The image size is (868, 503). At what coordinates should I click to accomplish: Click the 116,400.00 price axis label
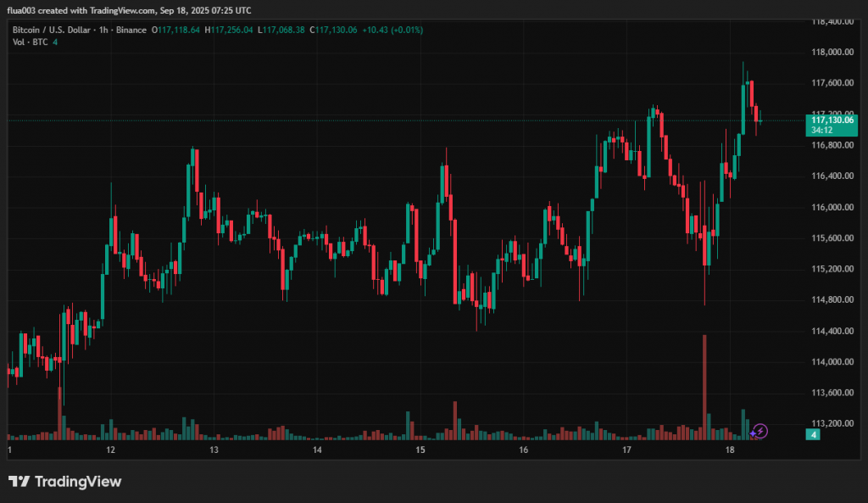tap(832, 176)
